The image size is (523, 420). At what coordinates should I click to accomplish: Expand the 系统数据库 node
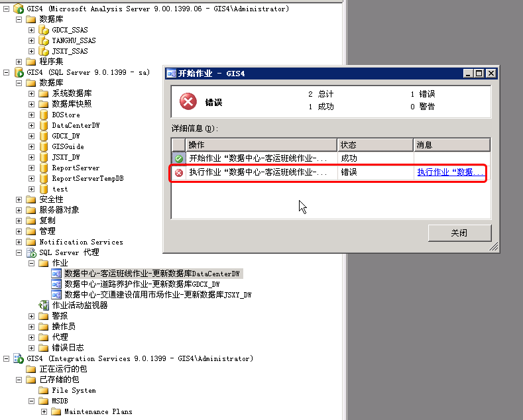(31, 93)
